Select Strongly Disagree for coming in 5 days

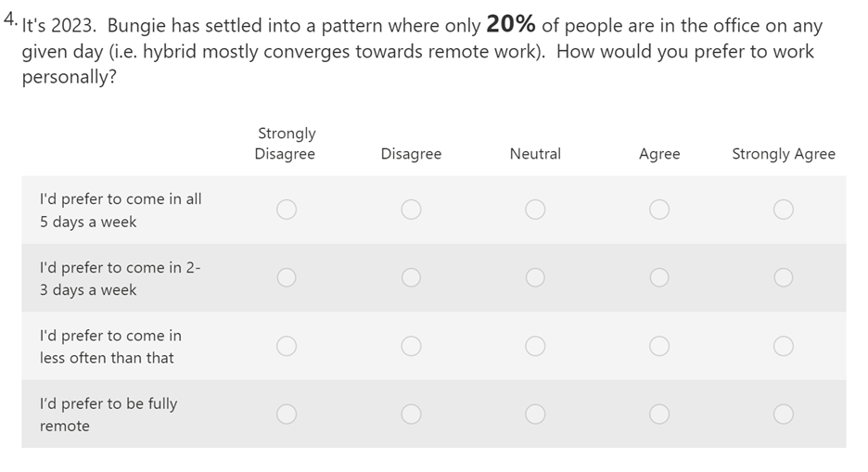click(287, 210)
